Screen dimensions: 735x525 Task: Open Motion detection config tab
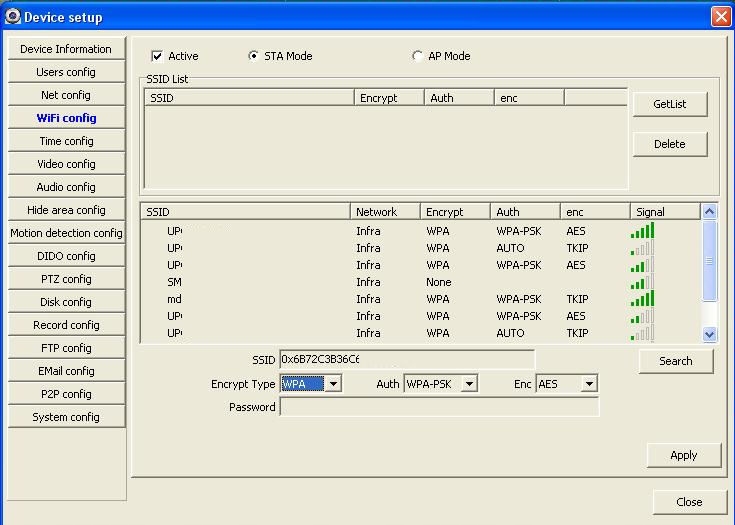click(66, 233)
